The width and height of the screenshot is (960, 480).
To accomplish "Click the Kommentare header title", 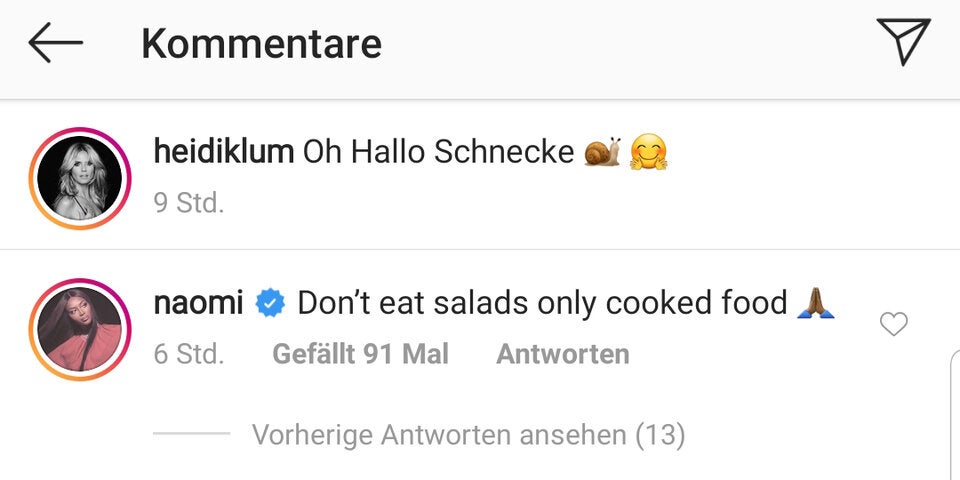I will pyautogui.click(x=261, y=44).
